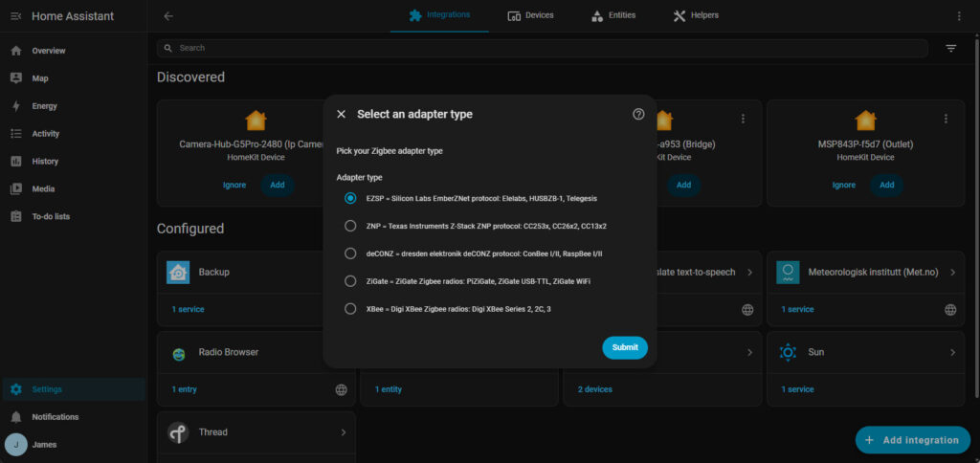
Task: Select EZSP Silicon Labs adapter radio button
Action: click(350, 198)
